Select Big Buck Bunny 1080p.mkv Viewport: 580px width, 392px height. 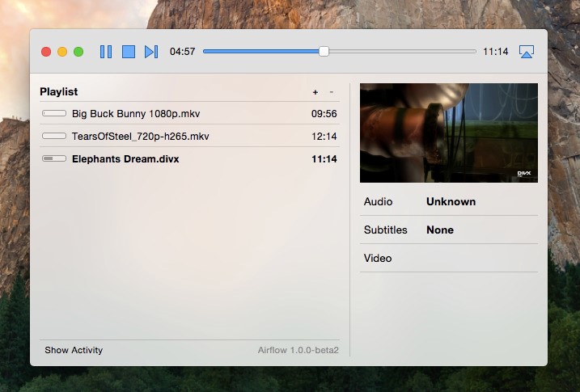[189, 113]
